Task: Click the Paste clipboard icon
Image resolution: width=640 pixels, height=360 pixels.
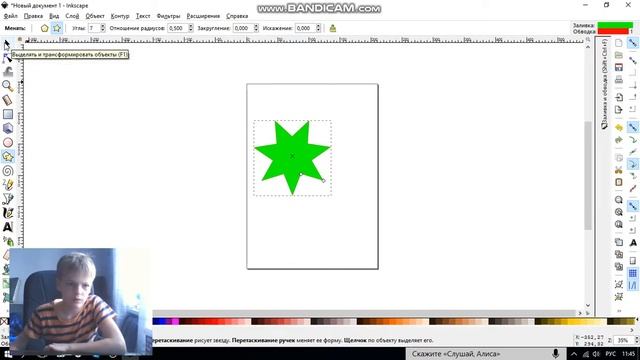Action: (619, 182)
